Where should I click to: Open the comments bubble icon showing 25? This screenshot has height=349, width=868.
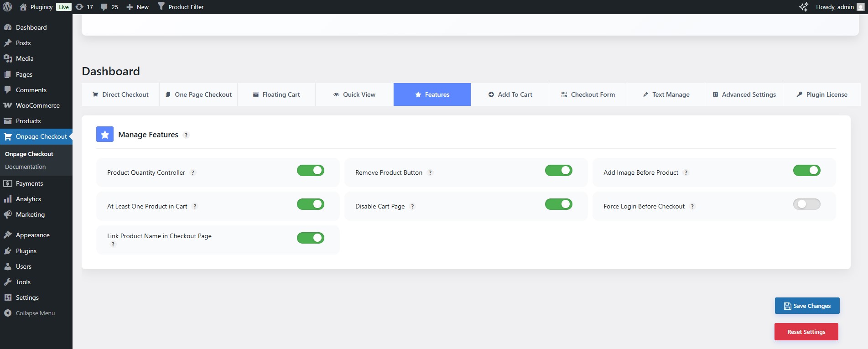pos(104,7)
